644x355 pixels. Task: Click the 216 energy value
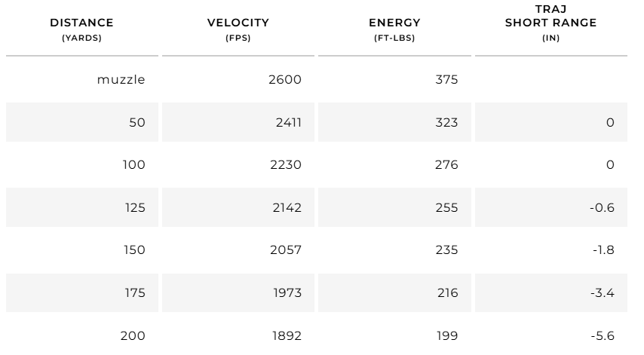(x=447, y=291)
